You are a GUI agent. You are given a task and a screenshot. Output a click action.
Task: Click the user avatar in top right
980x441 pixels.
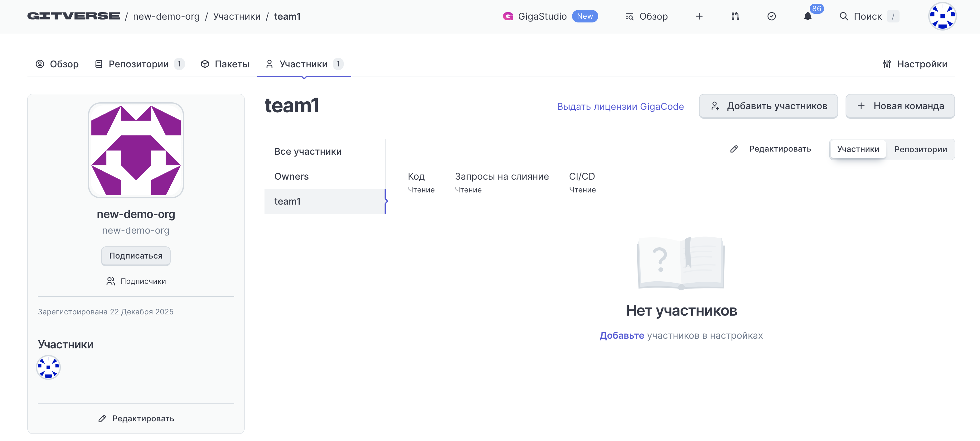[x=942, y=16]
